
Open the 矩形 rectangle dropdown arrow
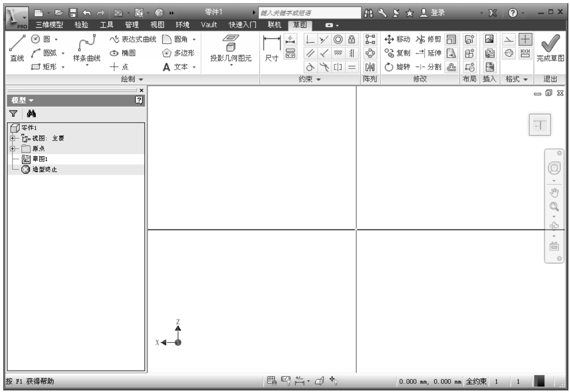(63, 67)
